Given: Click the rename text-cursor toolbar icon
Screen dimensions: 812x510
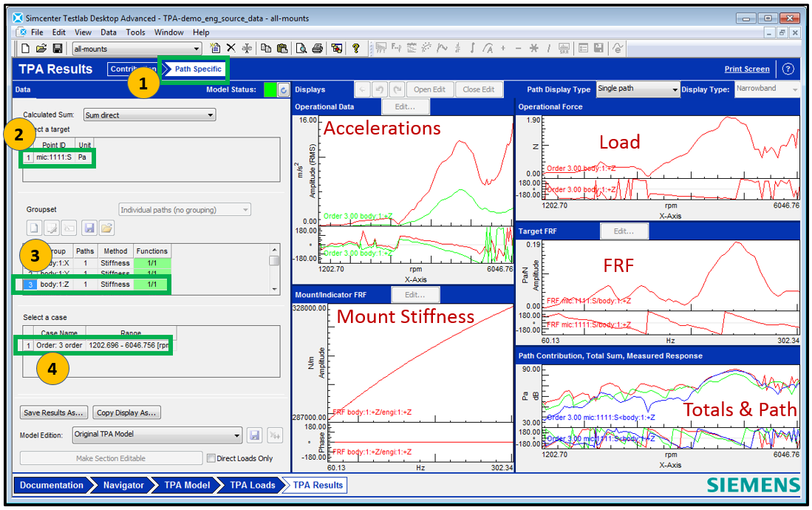Looking at the screenshot, I should tap(247, 48).
